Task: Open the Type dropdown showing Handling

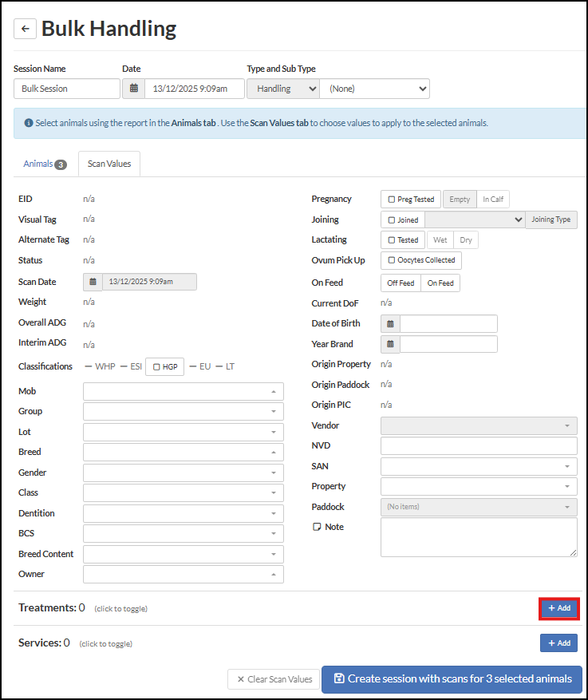Action: point(282,89)
